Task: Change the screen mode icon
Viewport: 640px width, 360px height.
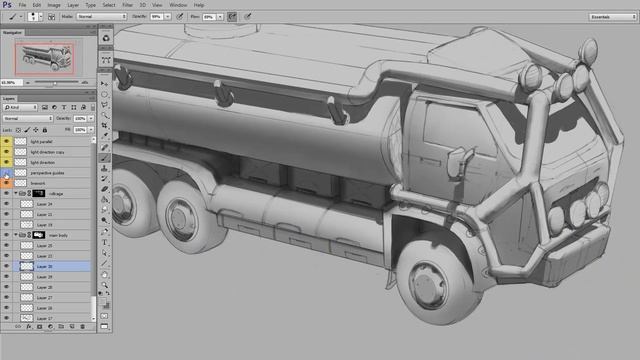Action: [x=105, y=326]
